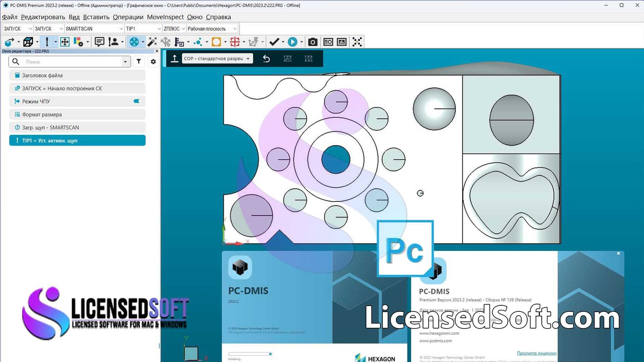Screen dimensions: 644x362
Task: Open the Вид menu
Action: coord(74,17)
